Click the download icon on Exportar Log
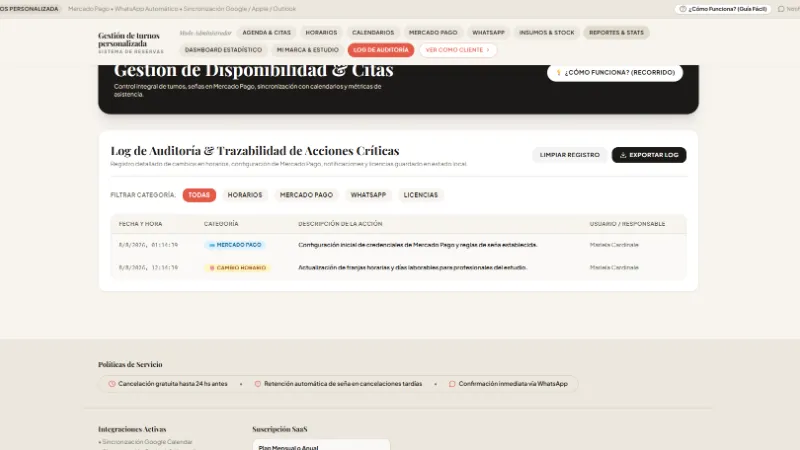 tap(623, 155)
